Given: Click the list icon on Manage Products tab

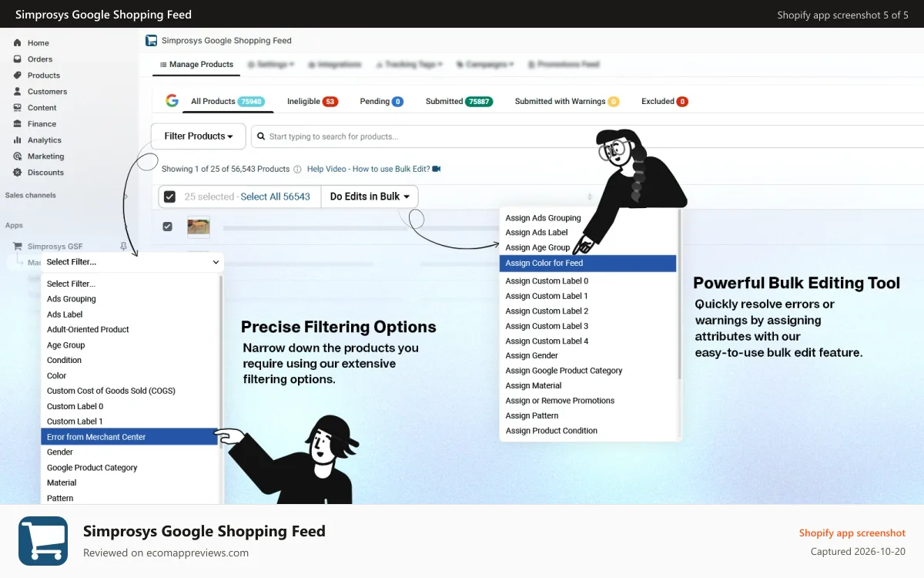Looking at the screenshot, I should tap(163, 65).
